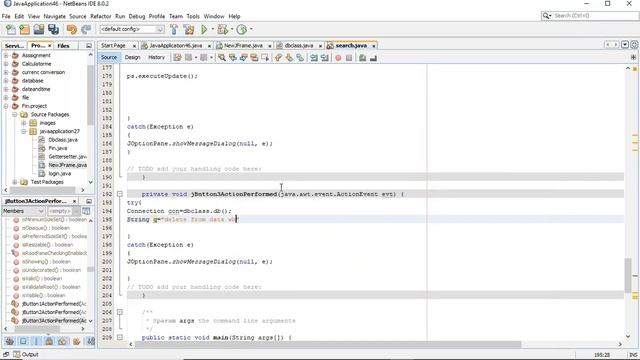
Task: Open the Run Project dropdown arrow
Action: click(x=212, y=29)
